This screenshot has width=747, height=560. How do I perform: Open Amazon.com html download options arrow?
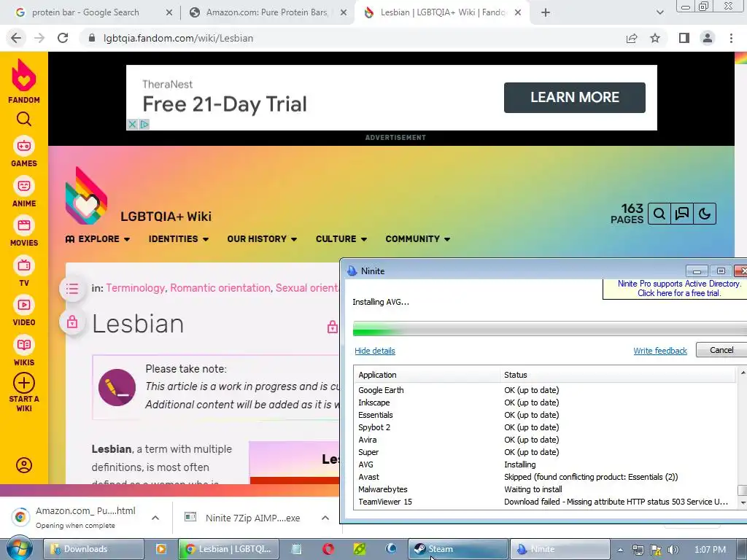(155, 518)
